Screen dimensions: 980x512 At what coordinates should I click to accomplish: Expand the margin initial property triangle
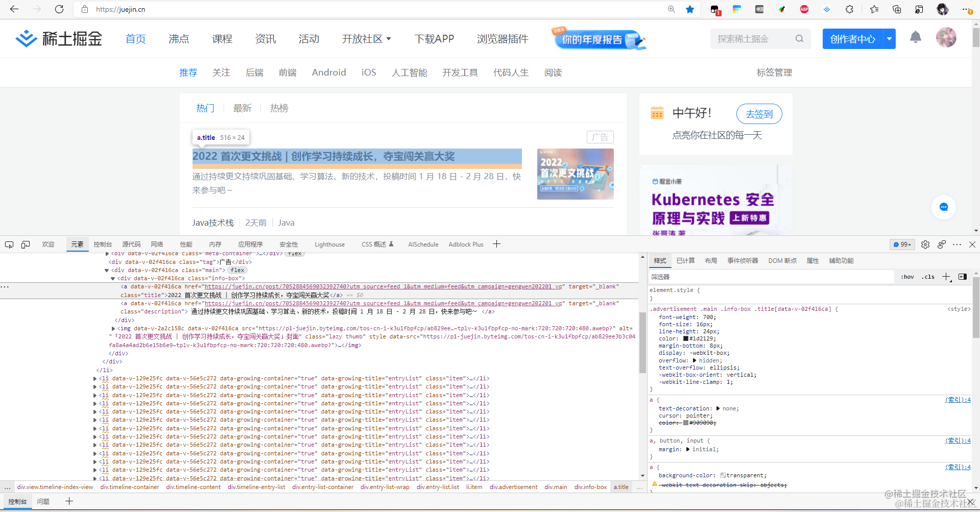coord(688,449)
